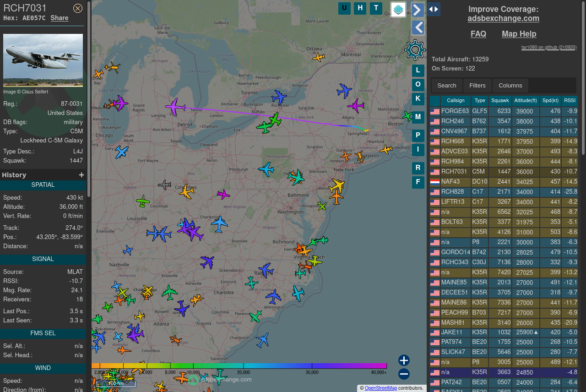The image size is (586, 392).
Task: Click the lime aircraft icon near Cincinnati
Action: tap(143, 201)
